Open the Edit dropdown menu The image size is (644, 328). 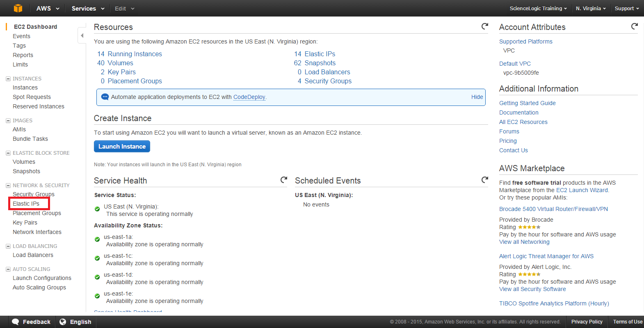click(x=124, y=8)
